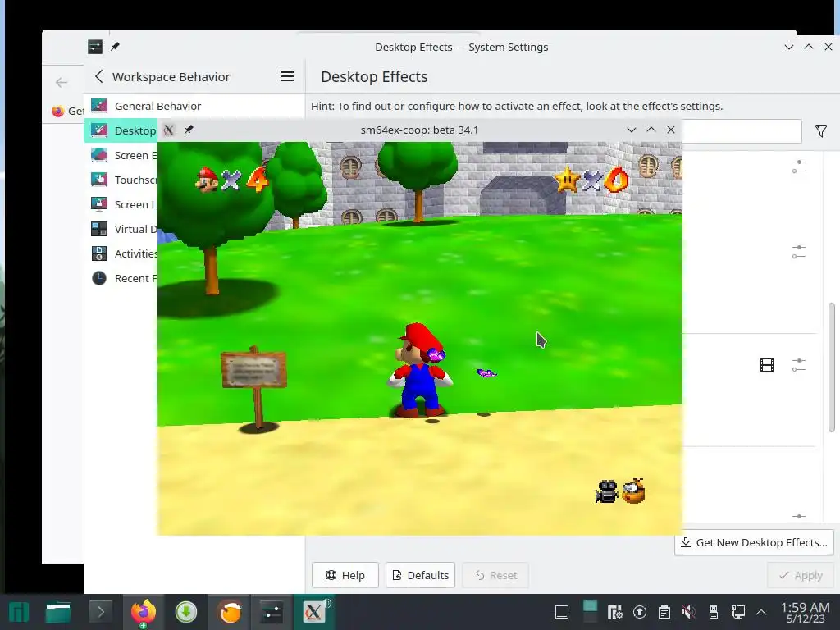The height and width of the screenshot is (630, 840).
Task: Click the wooden sign post in the game
Action: tap(254, 387)
